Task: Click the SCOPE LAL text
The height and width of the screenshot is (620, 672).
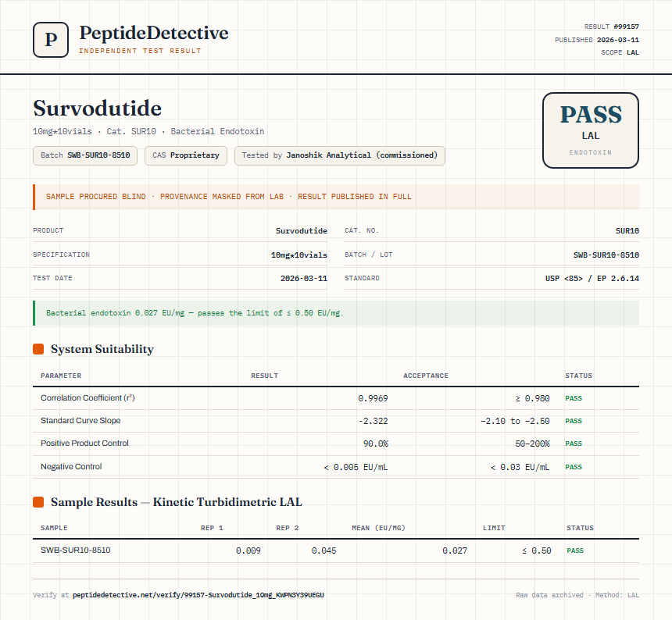Action: pyautogui.click(x=620, y=52)
